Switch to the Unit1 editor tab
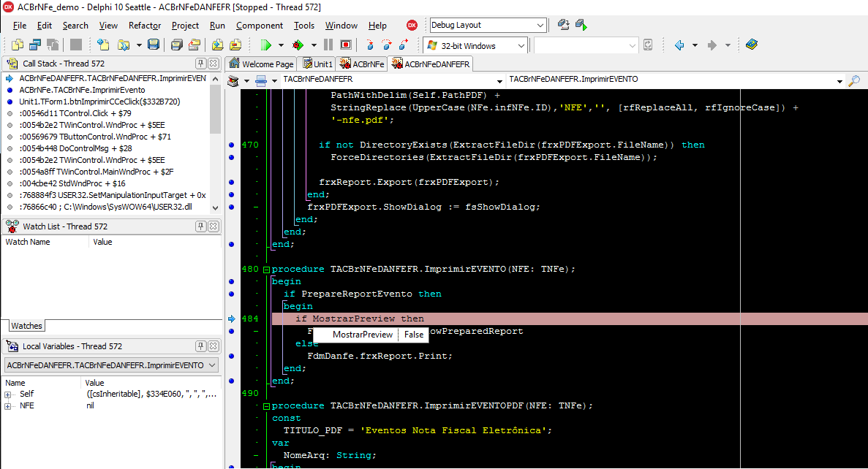 317,64
